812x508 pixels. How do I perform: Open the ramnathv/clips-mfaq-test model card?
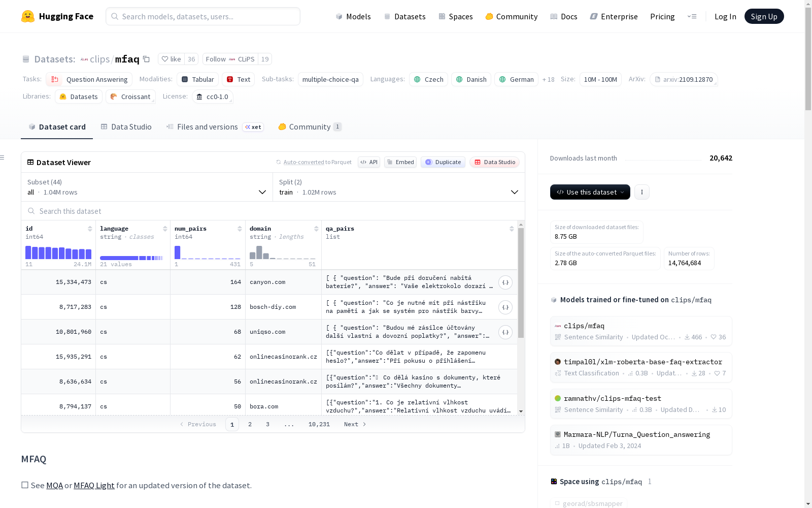tap(641, 404)
